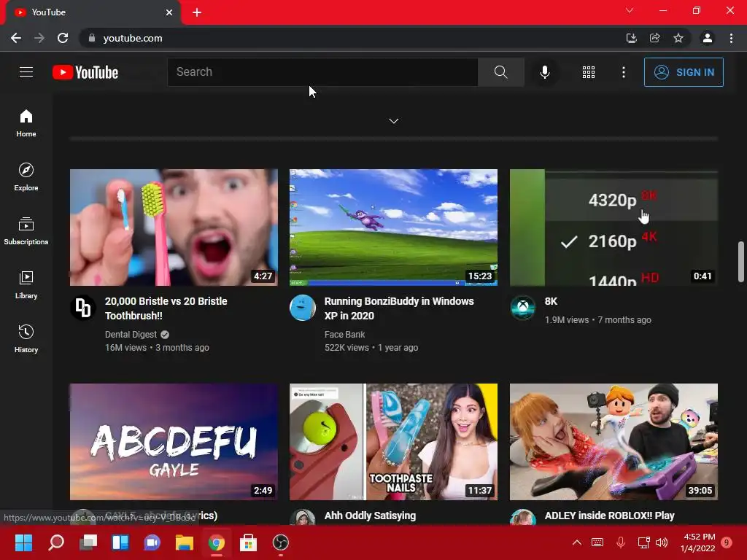This screenshot has width=747, height=560.
Task: Open the Chrome profile icon
Action: [x=708, y=38]
